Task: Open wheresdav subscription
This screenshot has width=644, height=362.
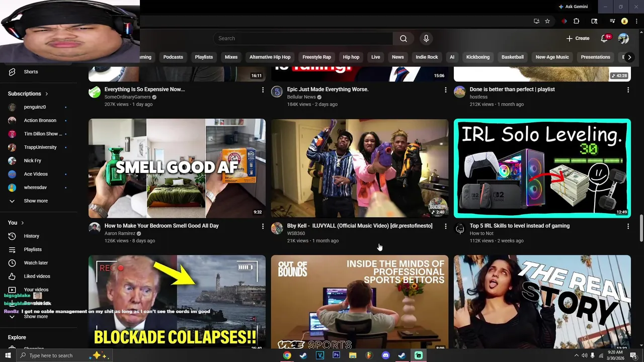Action: click(35, 188)
